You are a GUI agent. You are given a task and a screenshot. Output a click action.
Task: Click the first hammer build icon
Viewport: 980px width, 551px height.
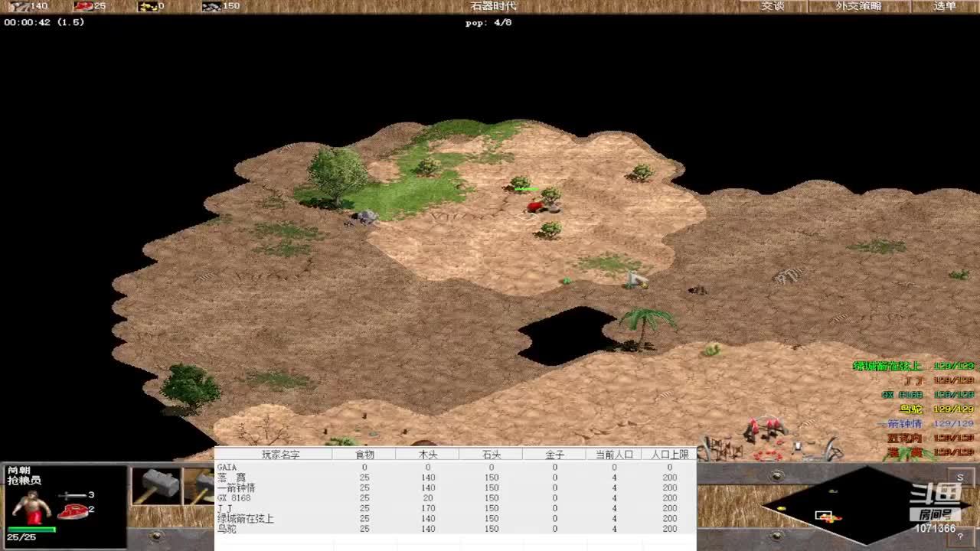(x=156, y=486)
